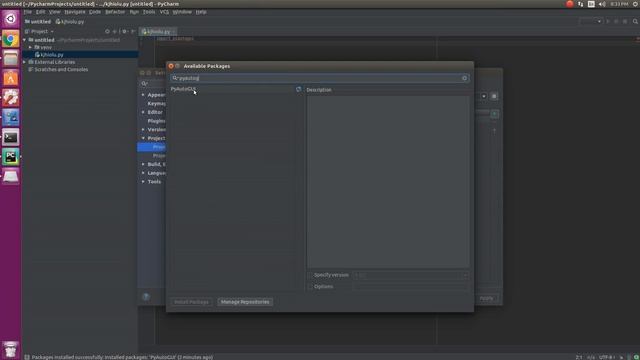The image size is (640, 360).
Task: Open the Trash in the launcher
Action: pos(11,349)
